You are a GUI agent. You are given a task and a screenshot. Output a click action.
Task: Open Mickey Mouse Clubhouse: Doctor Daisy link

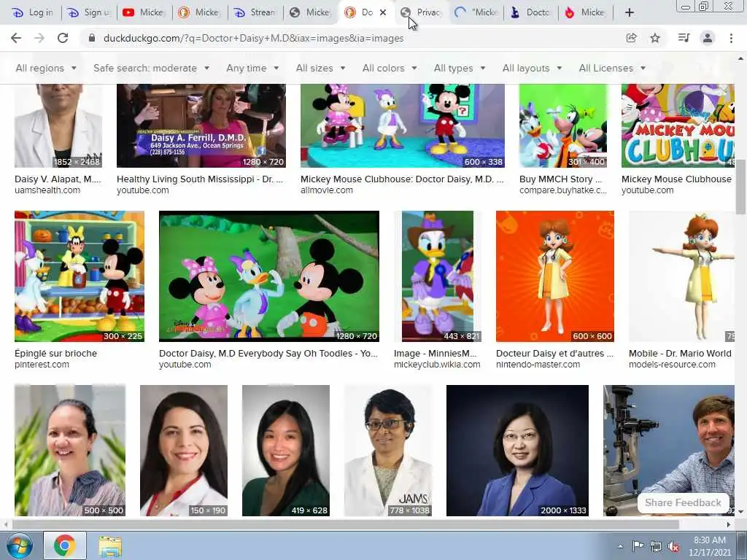[x=402, y=179]
